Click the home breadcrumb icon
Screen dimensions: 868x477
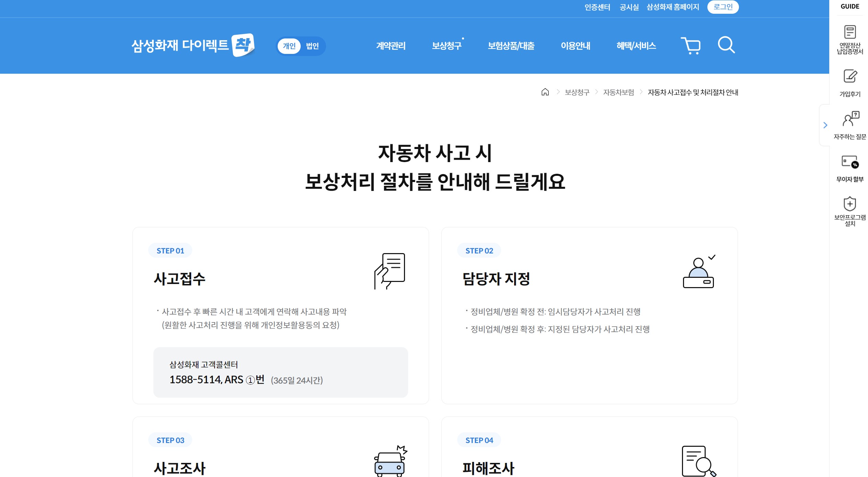(x=545, y=92)
